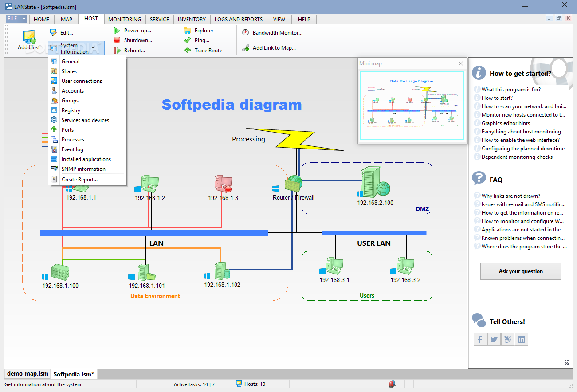The width and height of the screenshot is (577, 392).
Task: Select user host 192.168.3.2 icon
Action: click(x=406, y=266)
